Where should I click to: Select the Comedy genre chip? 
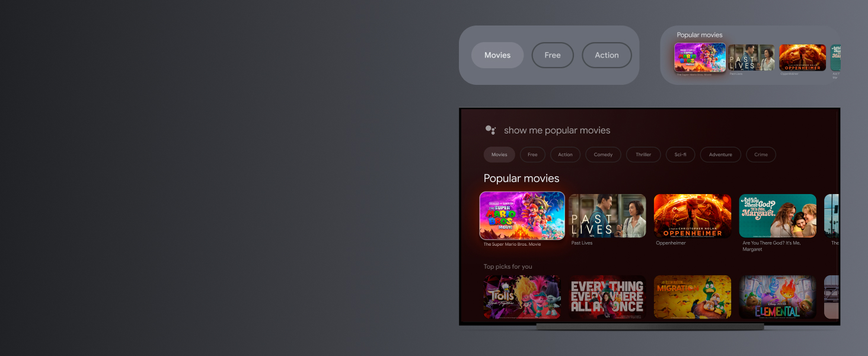point(603,155)
